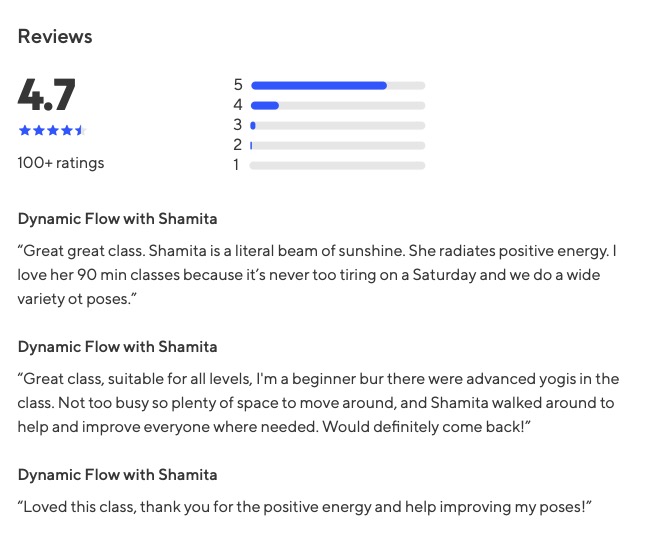
Task: Click the number 2 rating label
Action: (x=238, y=145)
